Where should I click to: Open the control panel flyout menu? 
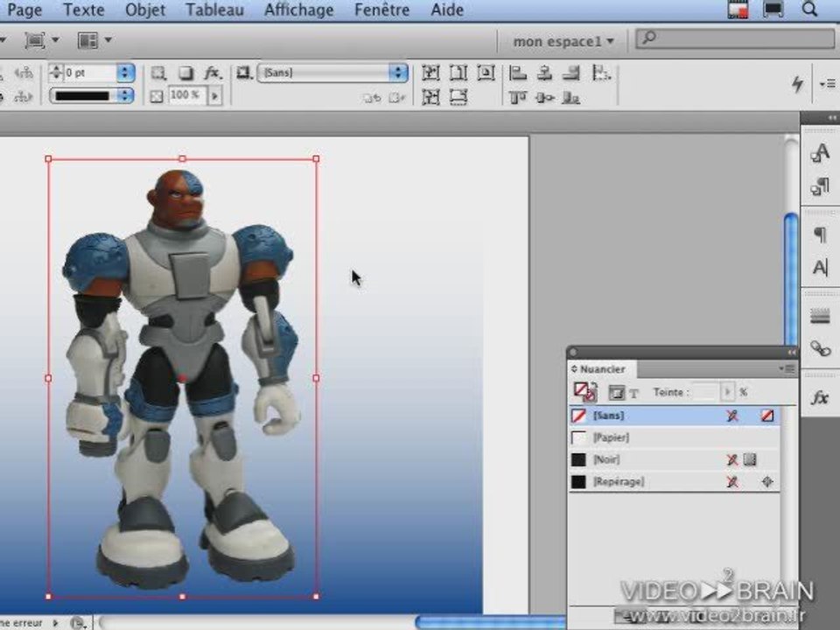tap(828, 84)
